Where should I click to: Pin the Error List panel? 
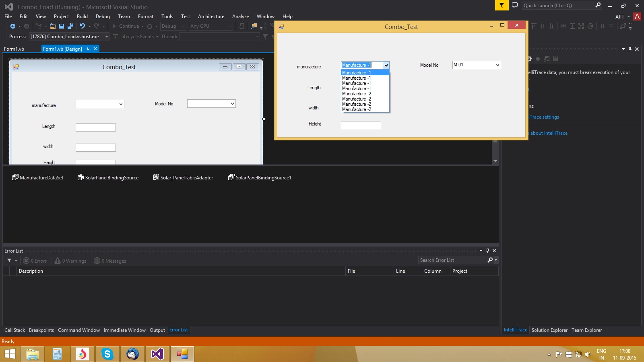pyautogui.click(x=487, y=251)
